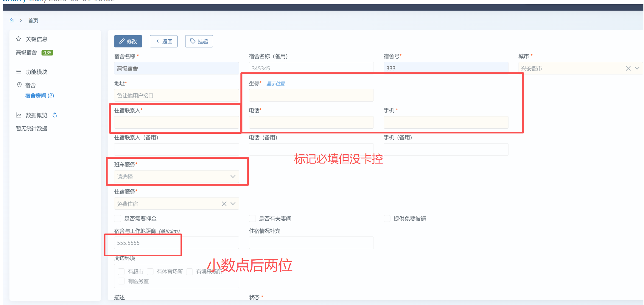644x305 pixels.
Task: Expand the 住宿服务 dropdown arrow
Action: coord(233,204)
